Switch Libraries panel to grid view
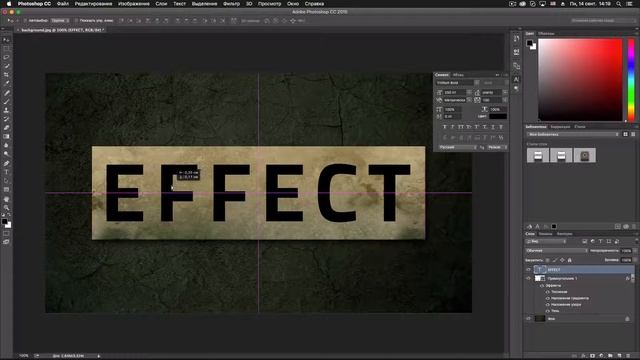The width and height of the screenshot is (640, 360). tap(625, 134)
